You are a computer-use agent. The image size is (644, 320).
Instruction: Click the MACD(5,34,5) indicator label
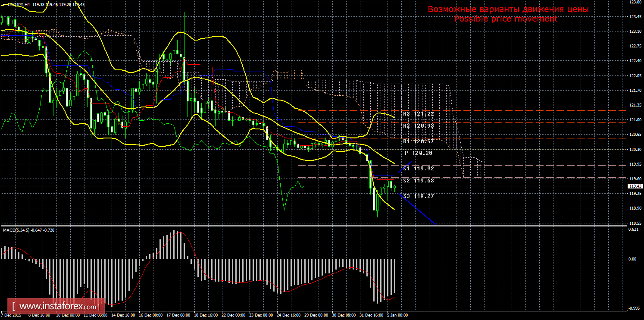(x=16, y=230)
